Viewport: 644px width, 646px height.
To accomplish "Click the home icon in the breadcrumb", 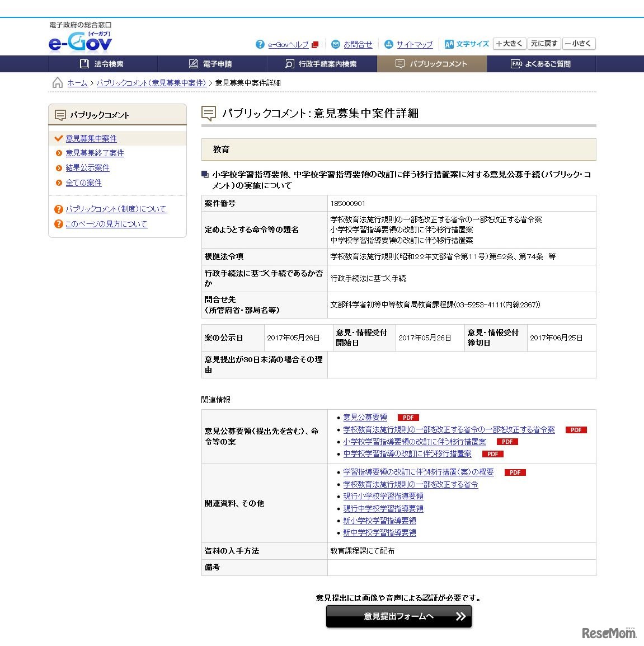I will click(x=57, y=82).
